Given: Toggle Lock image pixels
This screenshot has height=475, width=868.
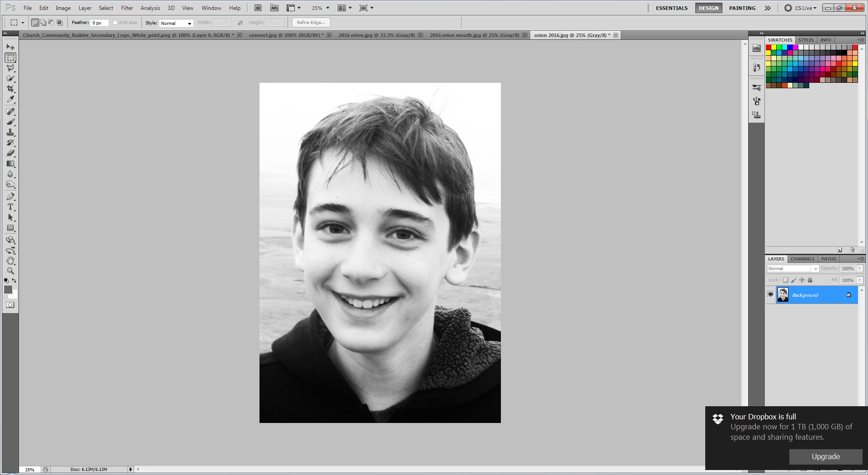Looking at the screenshot, I should (x=793, y=280).
